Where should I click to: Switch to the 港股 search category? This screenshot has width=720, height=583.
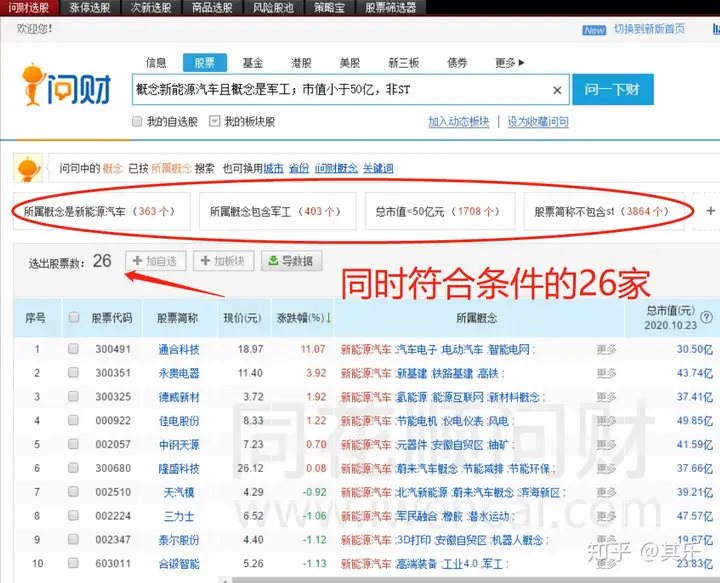coord(301,62)
